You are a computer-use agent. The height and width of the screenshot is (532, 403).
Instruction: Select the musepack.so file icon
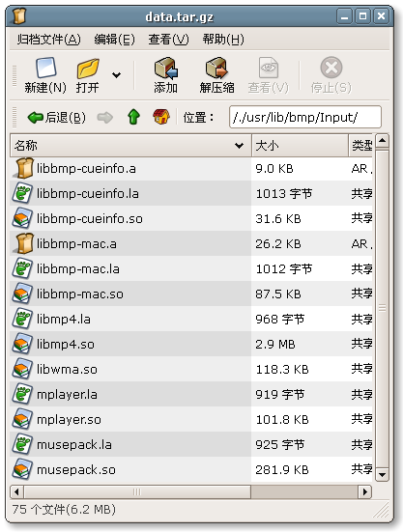click(x=22, y=469)
